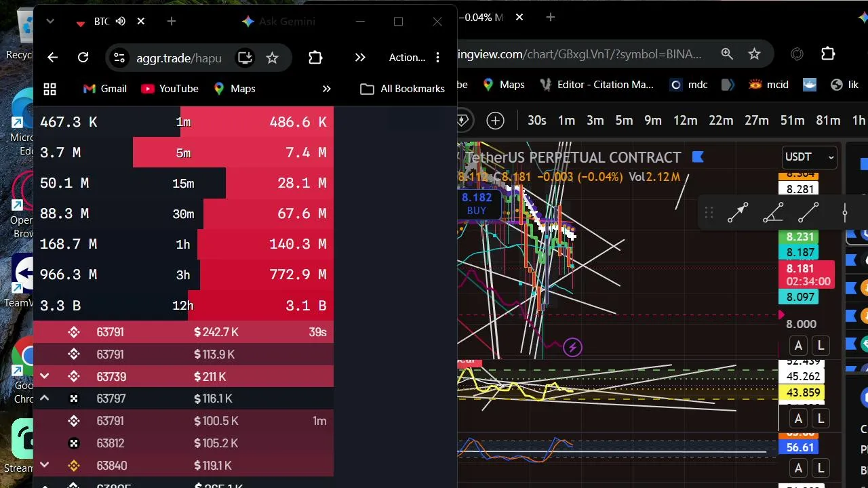Click the 8.182 BUY button
Viewport: 868px width, 488px height.
coord(477,203)
